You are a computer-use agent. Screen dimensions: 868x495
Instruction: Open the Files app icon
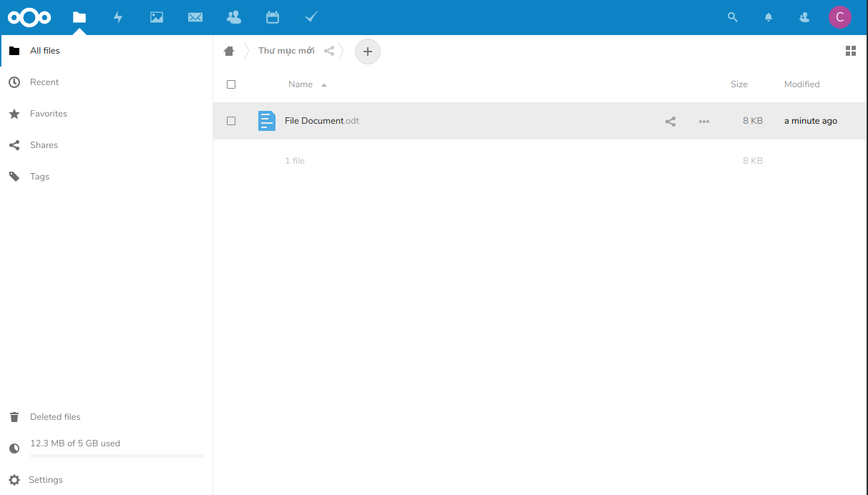(x=79, y=17)
